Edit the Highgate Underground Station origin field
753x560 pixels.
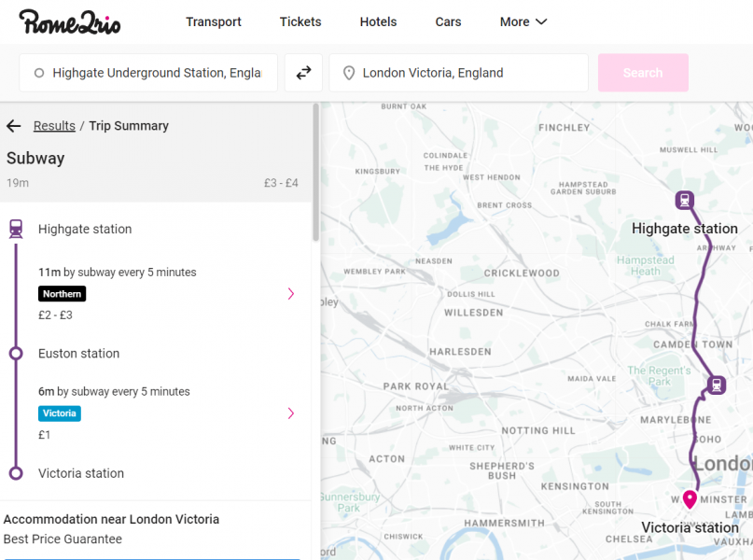[148, 73]
